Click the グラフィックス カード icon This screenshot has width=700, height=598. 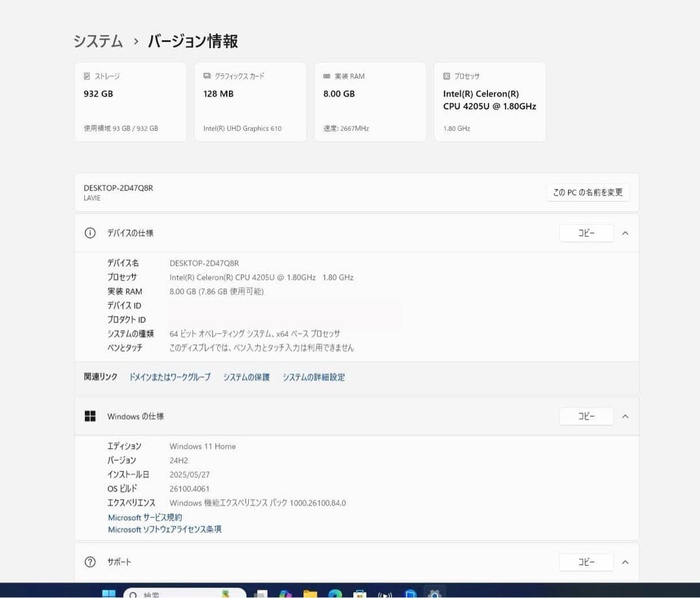[x=206, y=76]
